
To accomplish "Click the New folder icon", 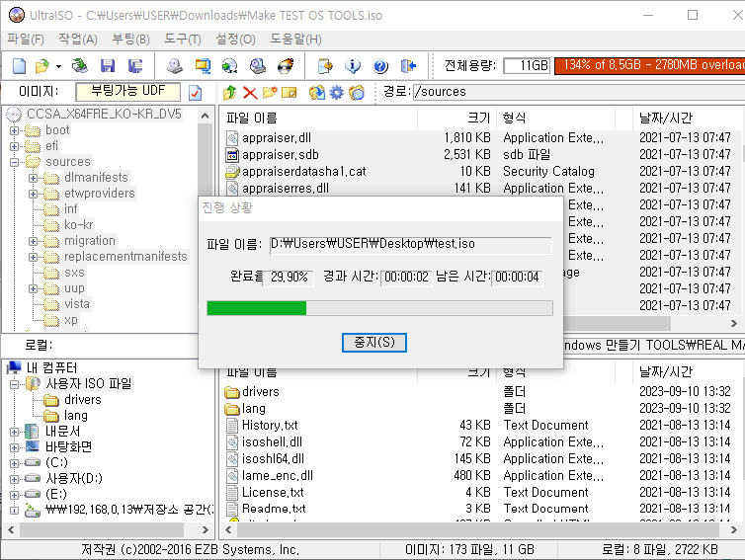I will (270, 92).
